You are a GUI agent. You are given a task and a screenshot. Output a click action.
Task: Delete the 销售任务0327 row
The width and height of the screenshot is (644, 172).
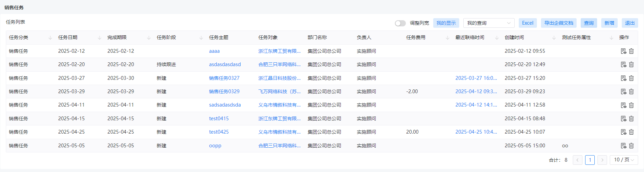(631, 78)
